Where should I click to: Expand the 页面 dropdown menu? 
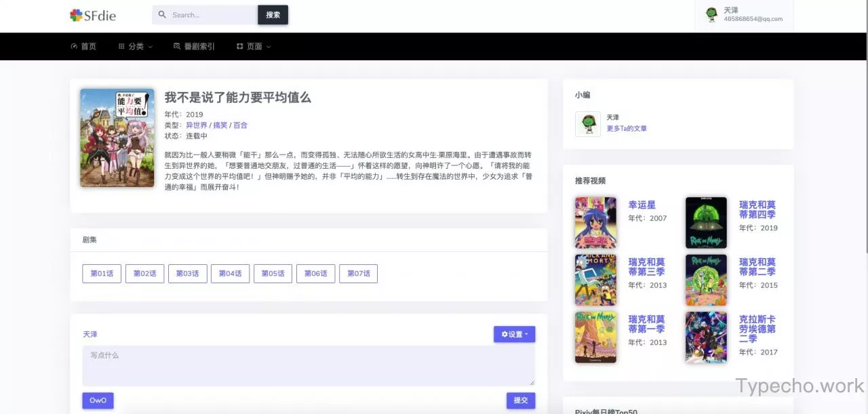coord(253,46)
